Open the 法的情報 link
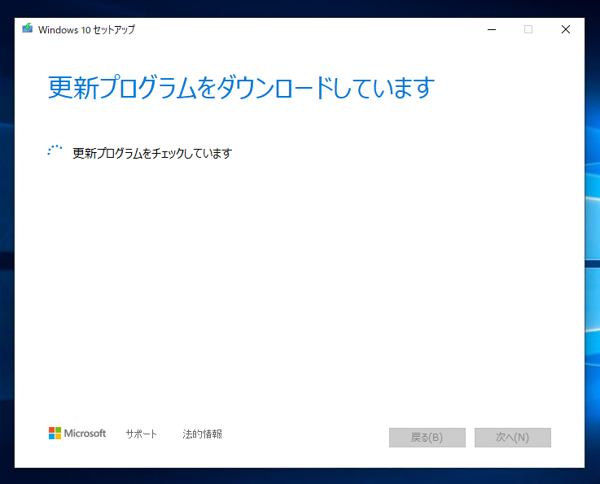This screenshot has height=484, width=600. [202, 434]
